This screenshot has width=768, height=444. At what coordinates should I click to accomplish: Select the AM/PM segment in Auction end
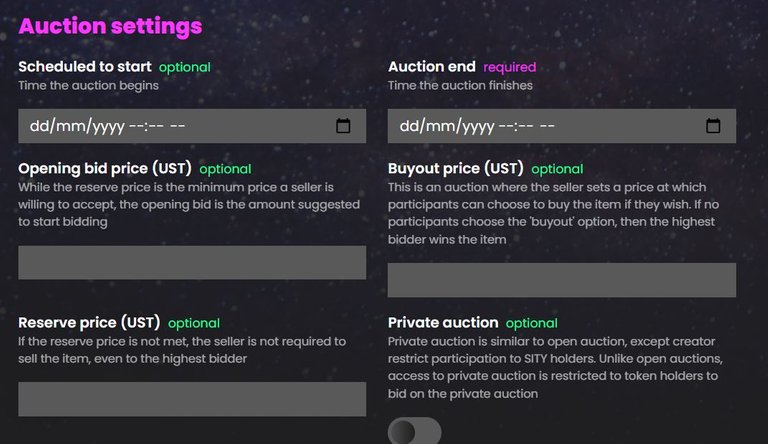[547, 126]
